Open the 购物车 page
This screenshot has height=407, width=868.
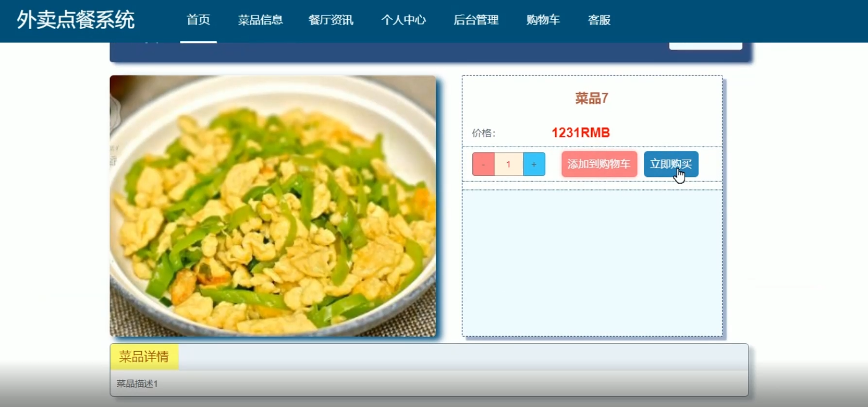[x=543, y=20]
